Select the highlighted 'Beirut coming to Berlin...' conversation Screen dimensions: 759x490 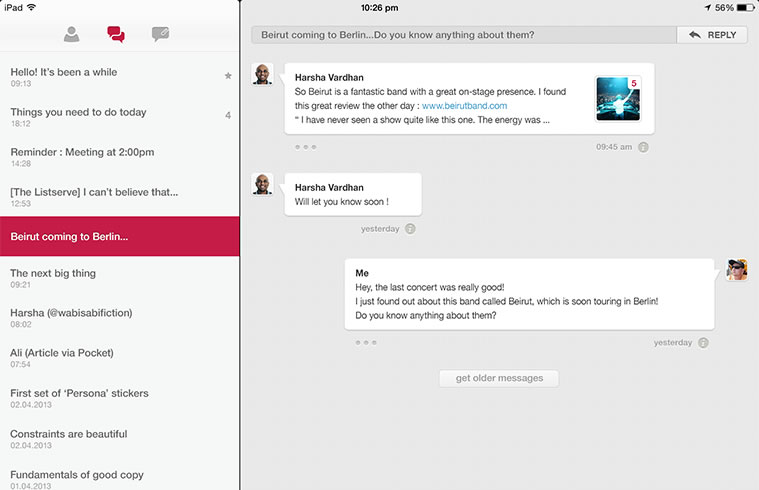(x=120, y=236)
